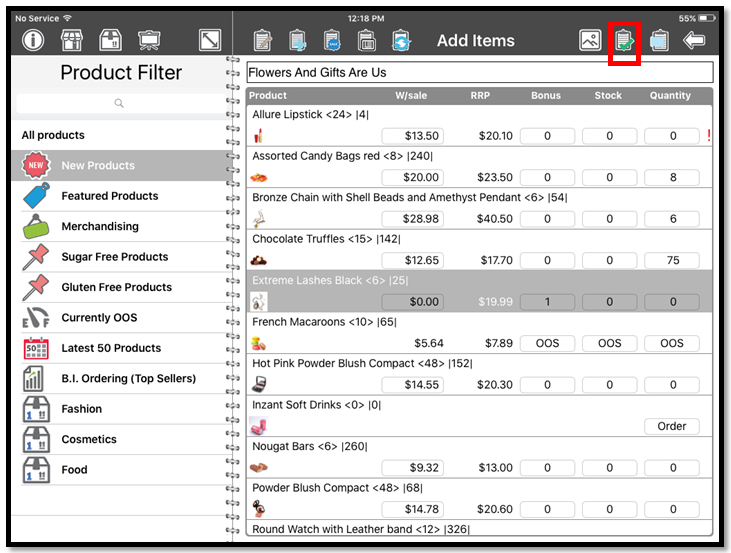731x553 pixels.
Task: Tap the blue clipboard icon
Action: [x=659, y=41]
